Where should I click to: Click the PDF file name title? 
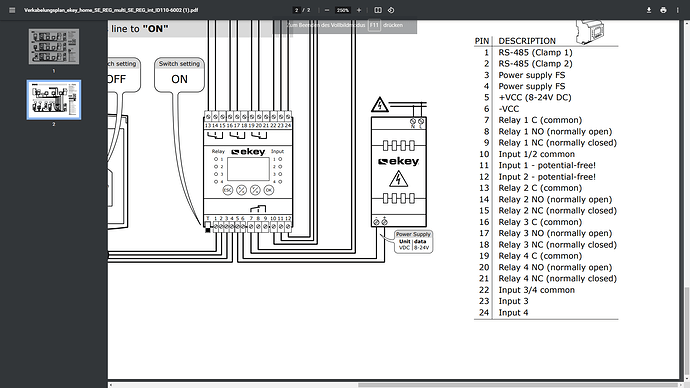coord(111,10)
